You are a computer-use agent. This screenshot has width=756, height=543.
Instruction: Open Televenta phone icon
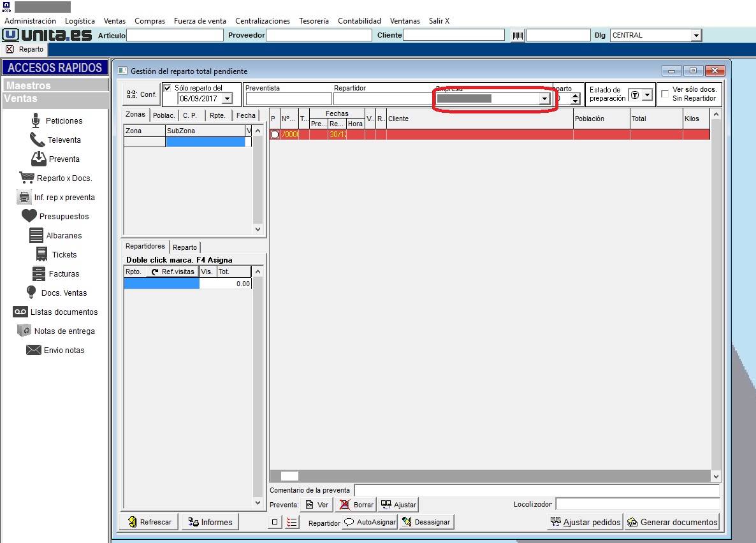pyautogui.click(x=37, y=140)
